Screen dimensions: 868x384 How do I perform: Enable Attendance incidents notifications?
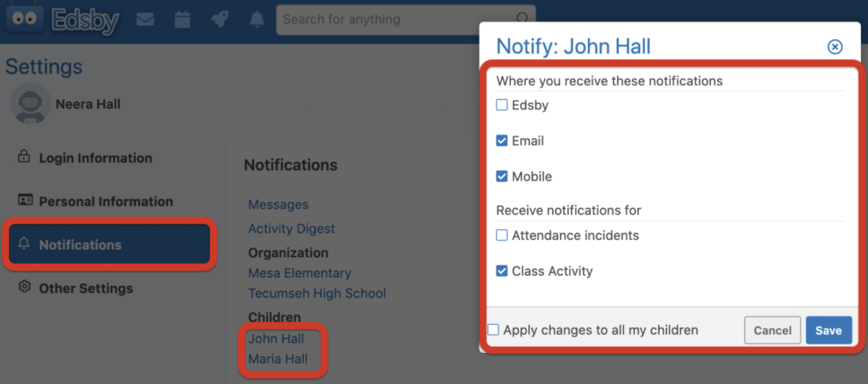coord(501,235)
